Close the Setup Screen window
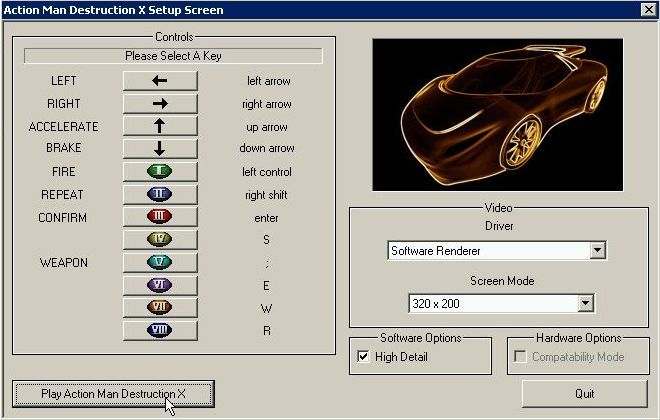Viewport: 660px width, 420px height. [x=648, y=10]
